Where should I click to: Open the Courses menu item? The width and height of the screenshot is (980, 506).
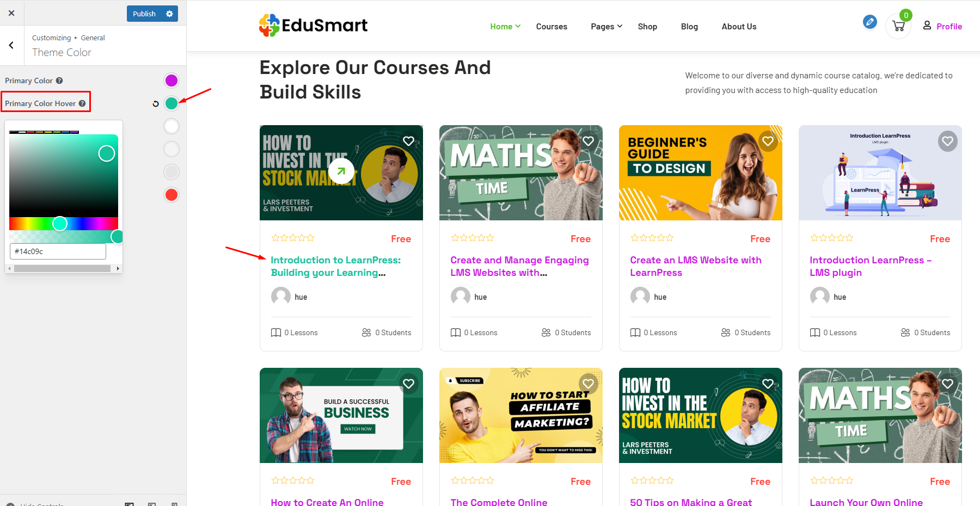(x=552, y=26)
